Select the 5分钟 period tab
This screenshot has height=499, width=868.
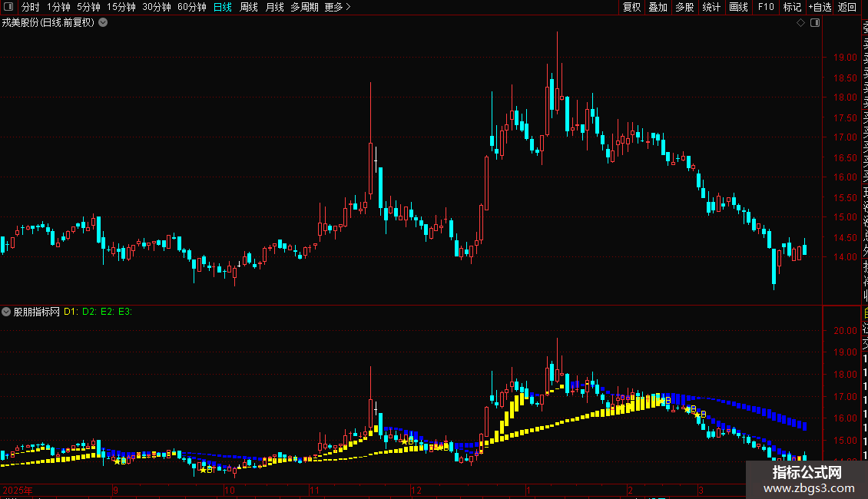click(x=88, y=7)
